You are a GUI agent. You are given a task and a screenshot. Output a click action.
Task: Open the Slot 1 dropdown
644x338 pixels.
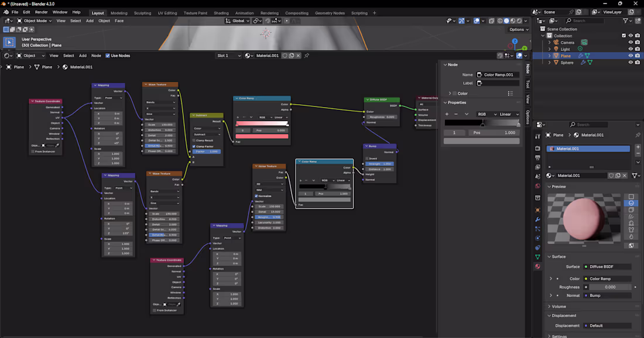point(230,56)
